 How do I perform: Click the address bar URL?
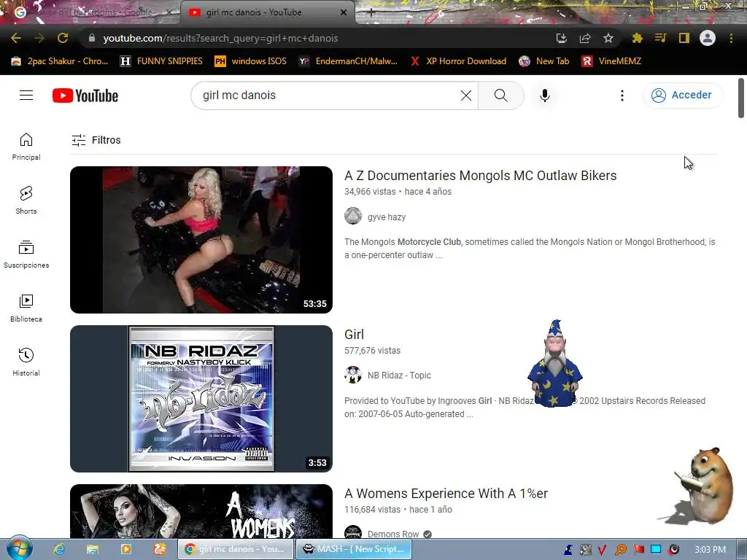click(220, 38)
